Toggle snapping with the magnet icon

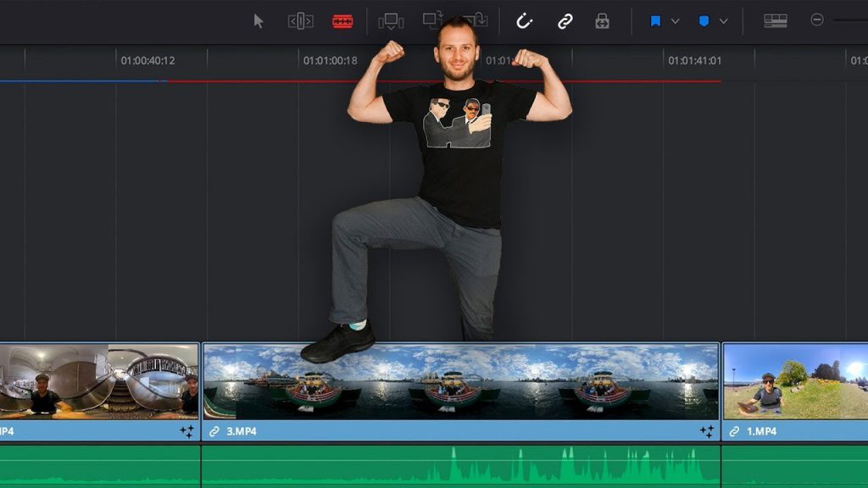[x=525, y=20]
